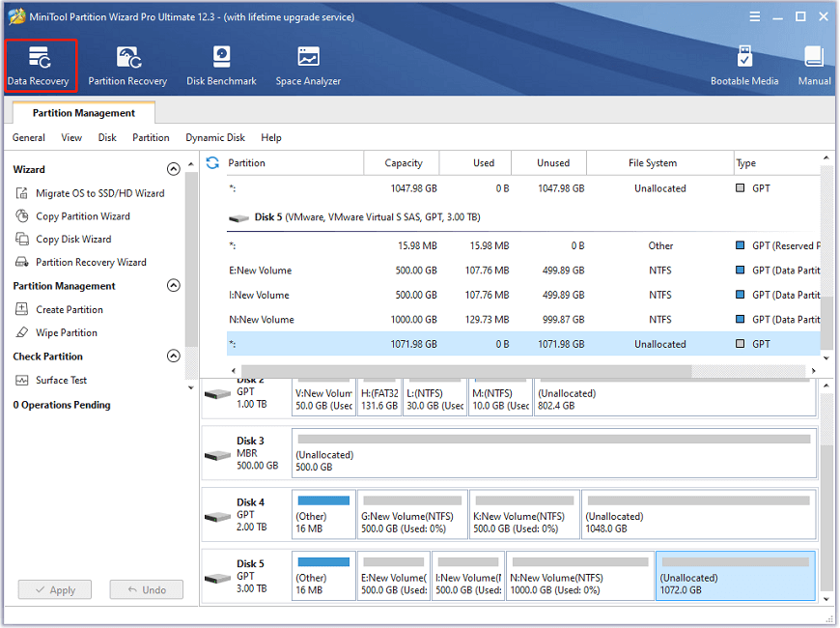
Task: Select I:New Volume row in list
Action: [523, 295]
